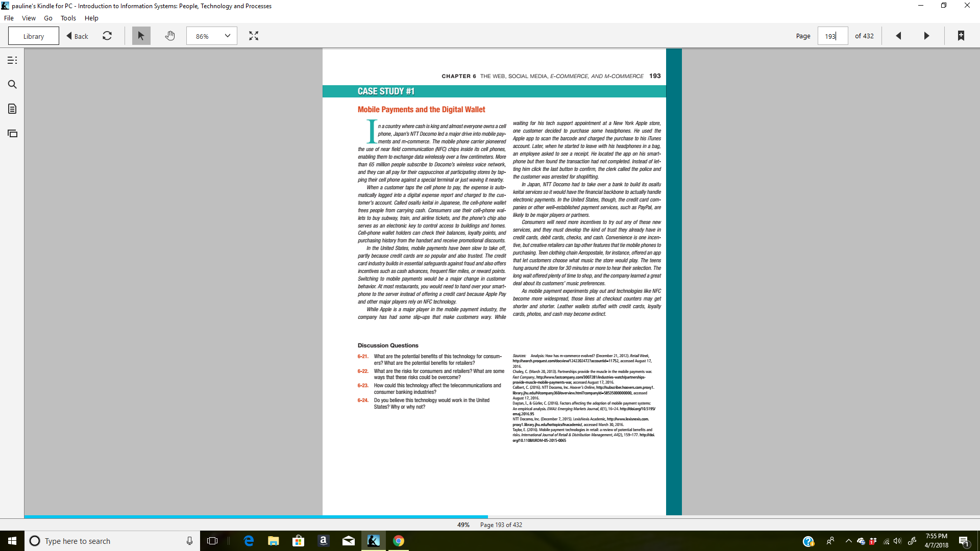Click the Back button
Viewport: 980px width, 551px height.
[x=78, y=36]
